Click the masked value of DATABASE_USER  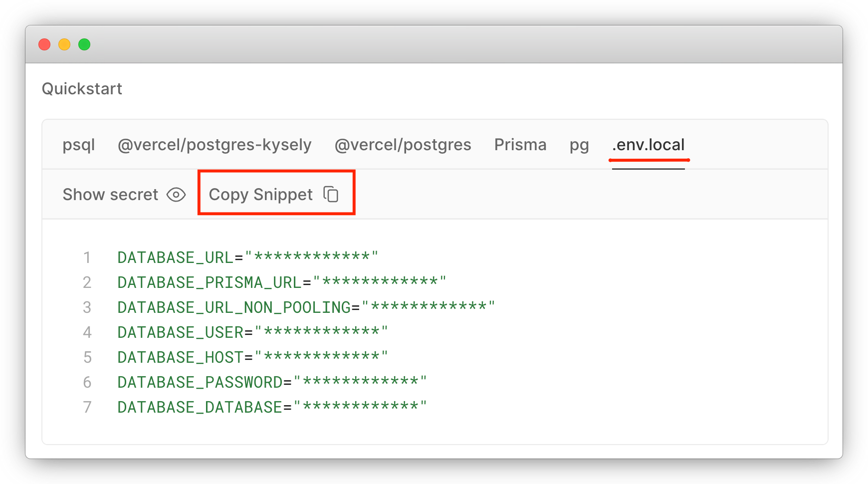point(319,332)
